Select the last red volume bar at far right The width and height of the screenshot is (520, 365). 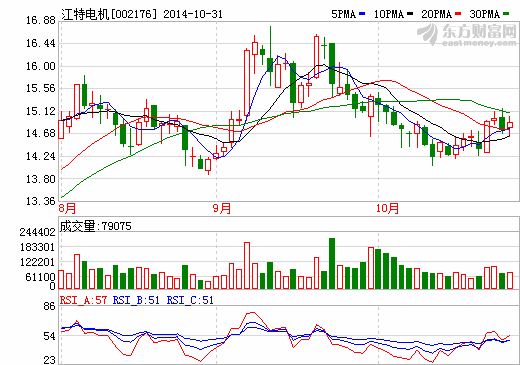click(510, 280)
